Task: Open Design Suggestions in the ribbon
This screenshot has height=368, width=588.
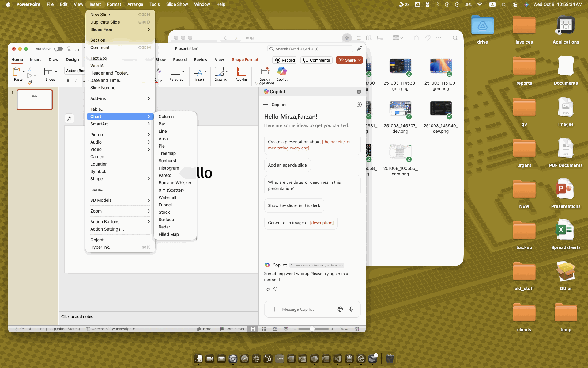Action: click(265, 72)
